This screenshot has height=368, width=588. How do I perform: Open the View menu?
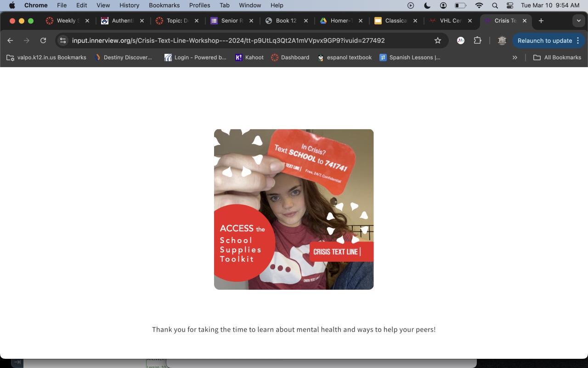tap(103, 6)
